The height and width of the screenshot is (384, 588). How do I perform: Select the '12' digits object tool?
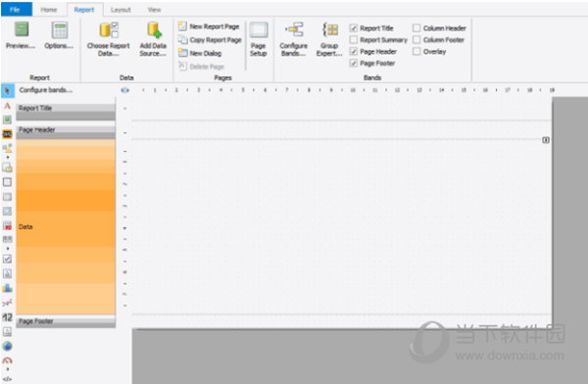tap(7, 317)
